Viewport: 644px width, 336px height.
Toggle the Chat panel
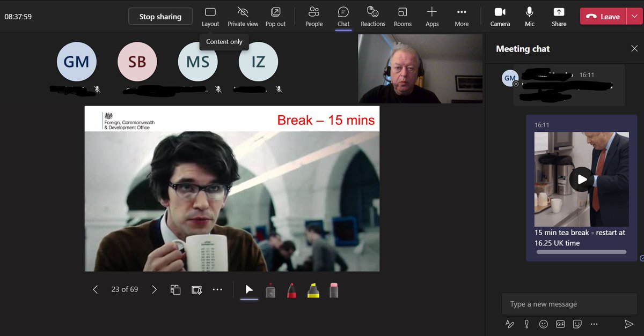[343, 17]
